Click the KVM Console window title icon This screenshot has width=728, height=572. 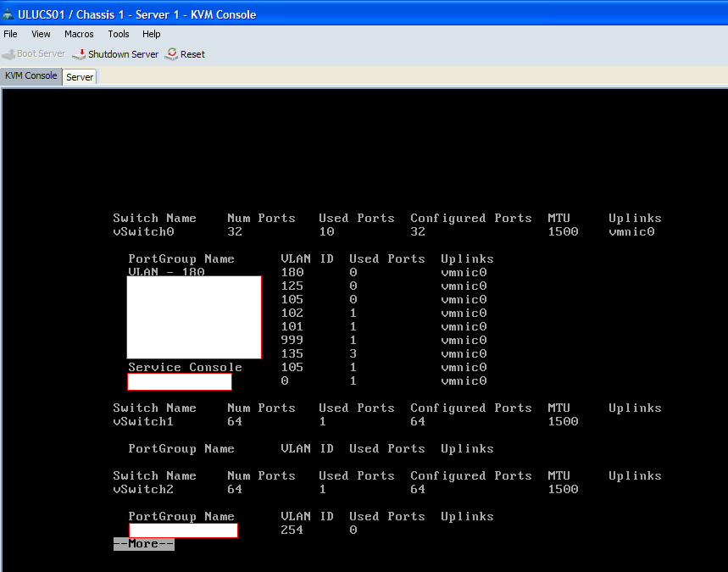8,14
